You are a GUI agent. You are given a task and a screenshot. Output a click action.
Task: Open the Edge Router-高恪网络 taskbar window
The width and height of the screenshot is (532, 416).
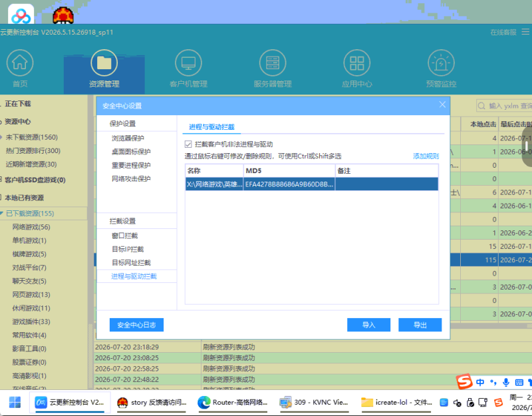pyautogui.click(x=233, y=403)
